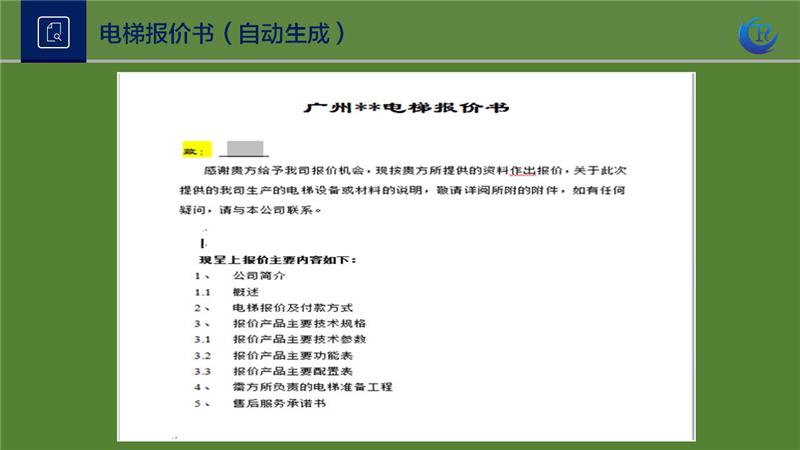Image resolution: width=800 pixels, height=450 pixels.
Task: Open the 电梯报价及付款方式 entry
Action: pyautogui.click(x=292, y=307)
